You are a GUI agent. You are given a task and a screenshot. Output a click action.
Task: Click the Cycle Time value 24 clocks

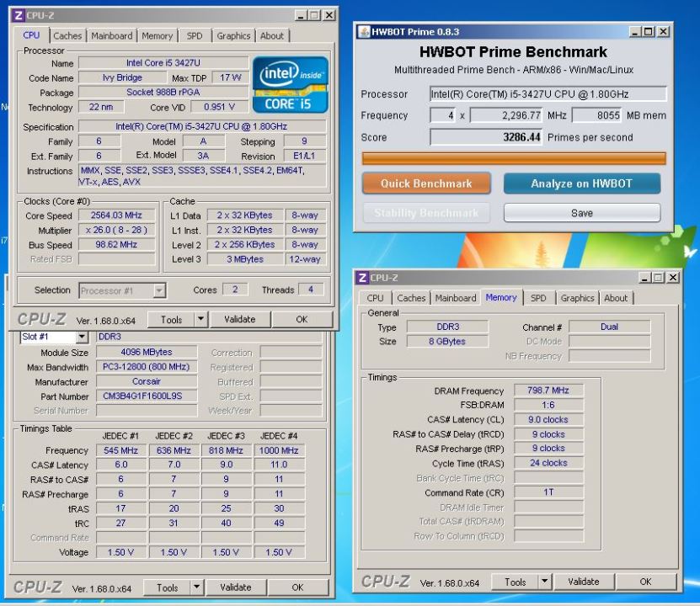point(548,463)
